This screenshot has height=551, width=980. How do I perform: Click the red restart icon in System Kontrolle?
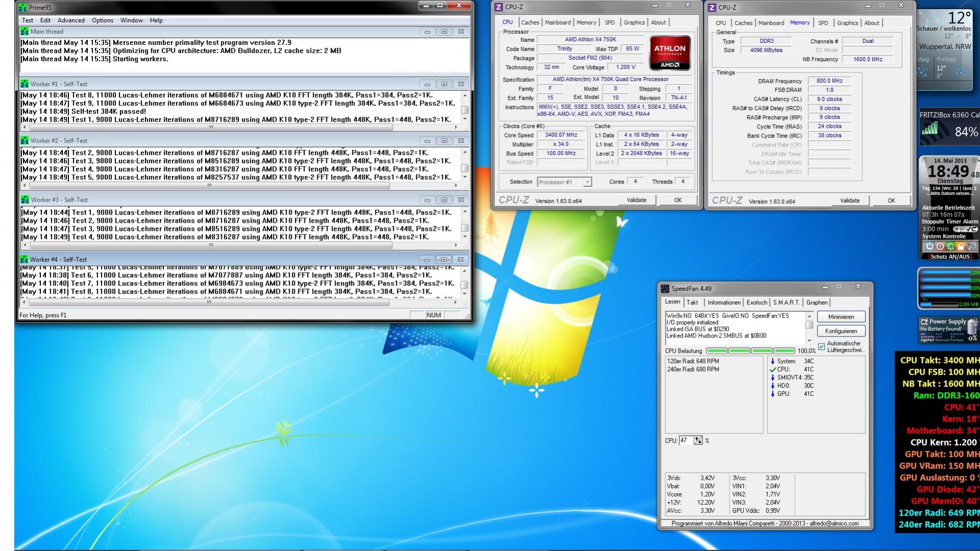tap(940, 246)
